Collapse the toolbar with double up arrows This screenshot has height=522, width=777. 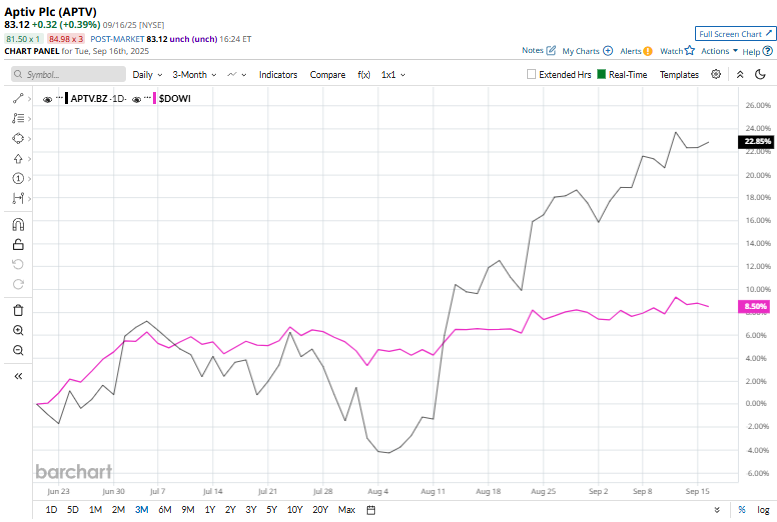click(x=740, y=74)
